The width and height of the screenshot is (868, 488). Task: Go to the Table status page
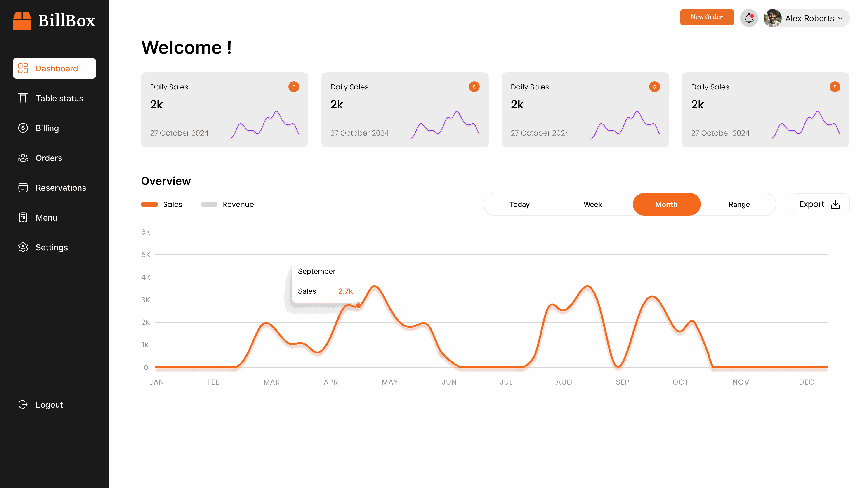point(54,98)
